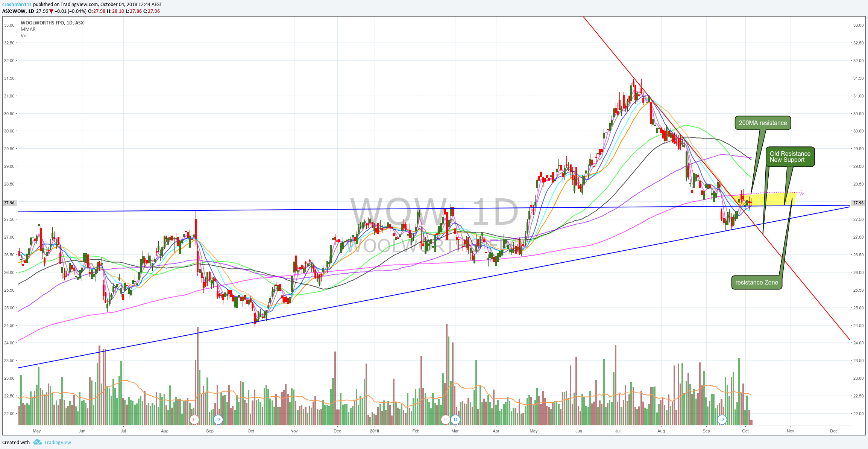Click the 27.96 price tag on left axis
The height and width of the screenshot is (449, 868).
9,203
